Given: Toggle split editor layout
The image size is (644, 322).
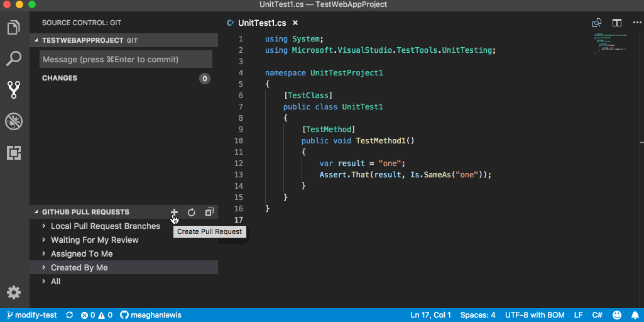Looking at the screenshot, I should coord(616,23).
